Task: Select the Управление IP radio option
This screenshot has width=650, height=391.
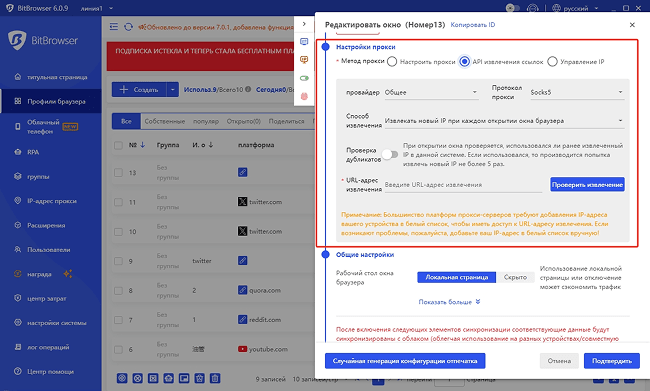Action: [552, 62]
